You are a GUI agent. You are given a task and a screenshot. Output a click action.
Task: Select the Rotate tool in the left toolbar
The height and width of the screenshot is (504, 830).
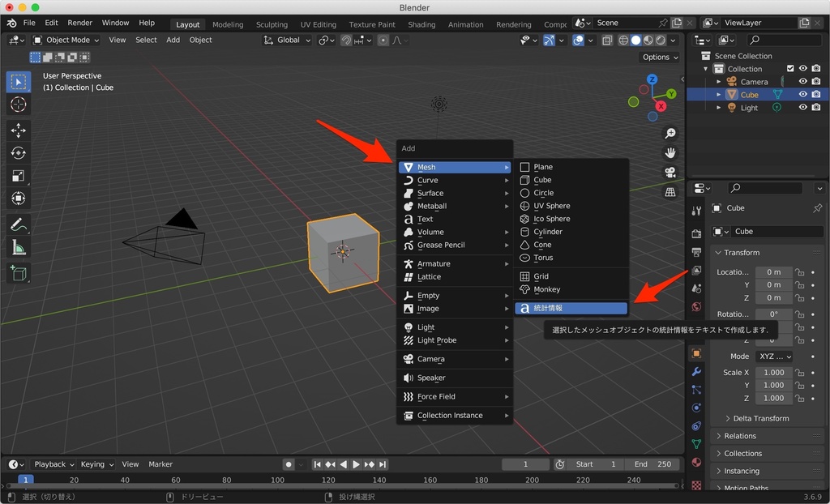pos(19,153)
